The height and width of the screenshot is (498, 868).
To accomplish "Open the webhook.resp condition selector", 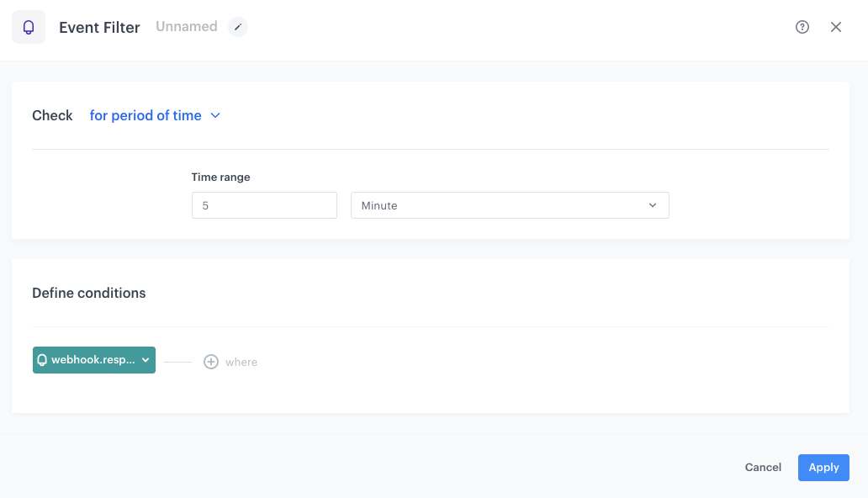I will (x=93, y=359).
